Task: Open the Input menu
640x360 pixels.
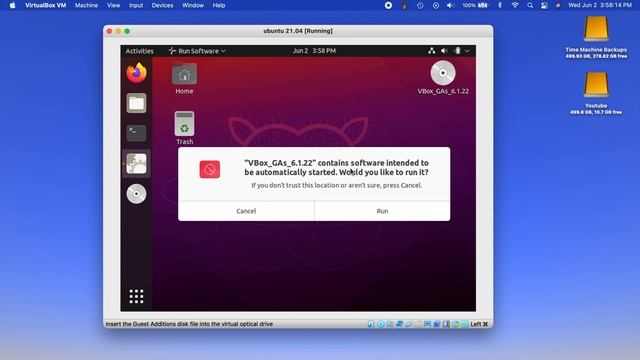Action: 136,5
